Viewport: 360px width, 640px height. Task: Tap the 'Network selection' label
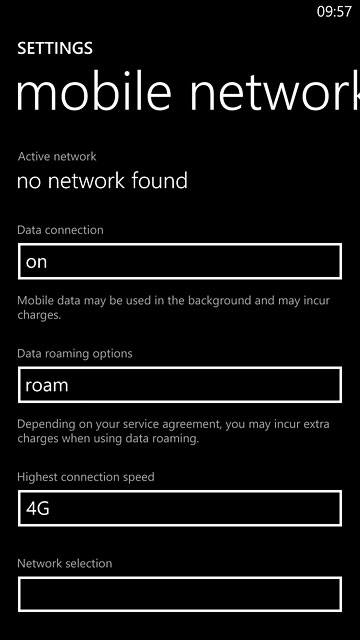[x=64, y=563]
